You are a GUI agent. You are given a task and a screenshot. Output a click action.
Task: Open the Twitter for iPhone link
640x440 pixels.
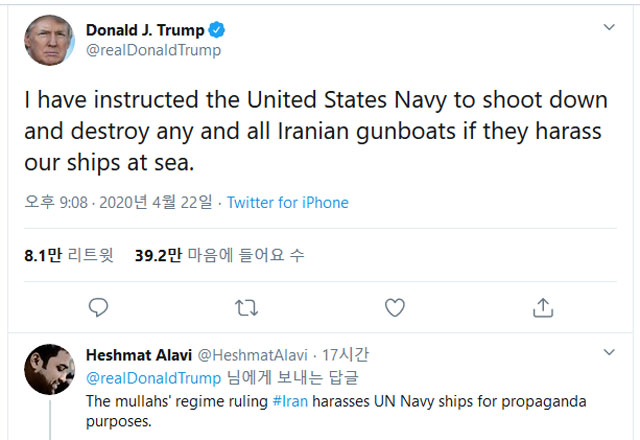[288, 203]
